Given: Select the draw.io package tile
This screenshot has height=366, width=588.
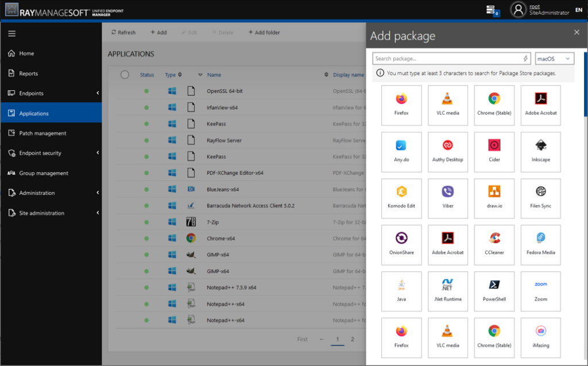Looking at the screenshot, I should point(494,199).
